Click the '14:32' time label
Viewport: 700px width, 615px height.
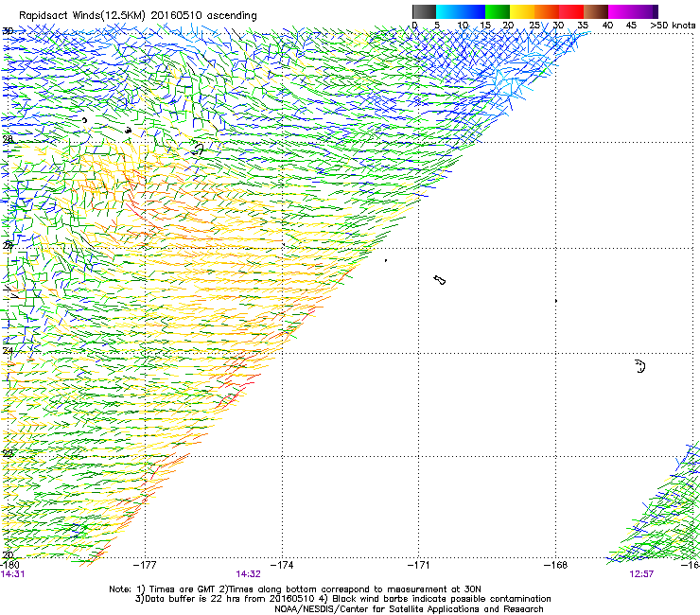pyautogui.click(x=248, y=574)
